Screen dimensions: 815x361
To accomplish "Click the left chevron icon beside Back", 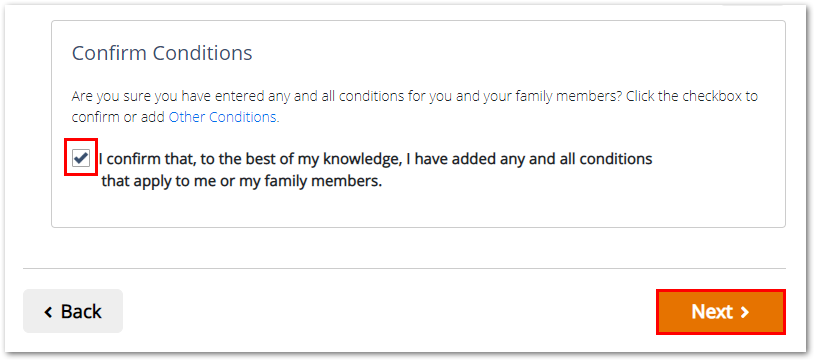I will [49, 312].
